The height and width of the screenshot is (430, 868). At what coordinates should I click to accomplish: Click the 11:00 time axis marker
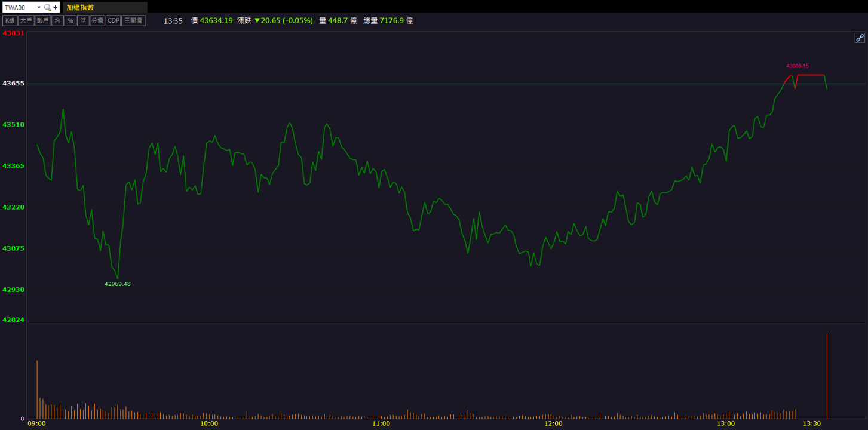coord(381,423)
